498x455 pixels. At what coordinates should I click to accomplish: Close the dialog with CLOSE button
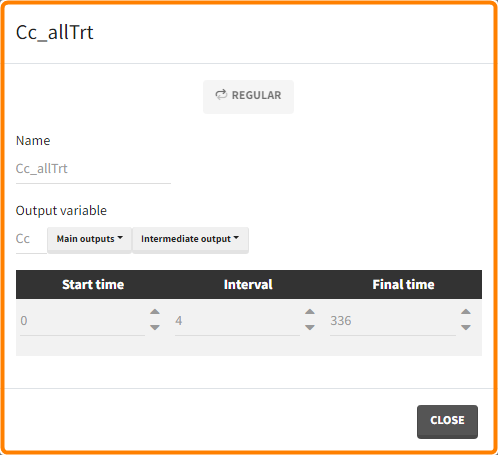coord(447,421)
